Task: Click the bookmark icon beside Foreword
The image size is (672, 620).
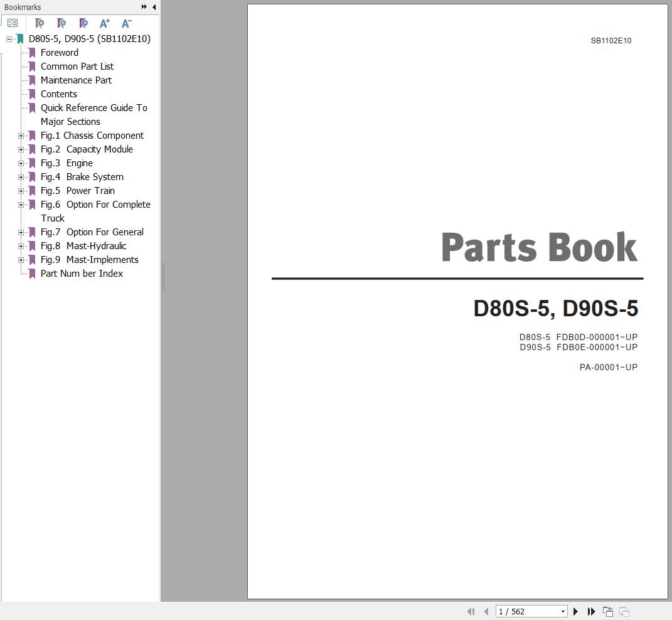Action: pos(32,53)
